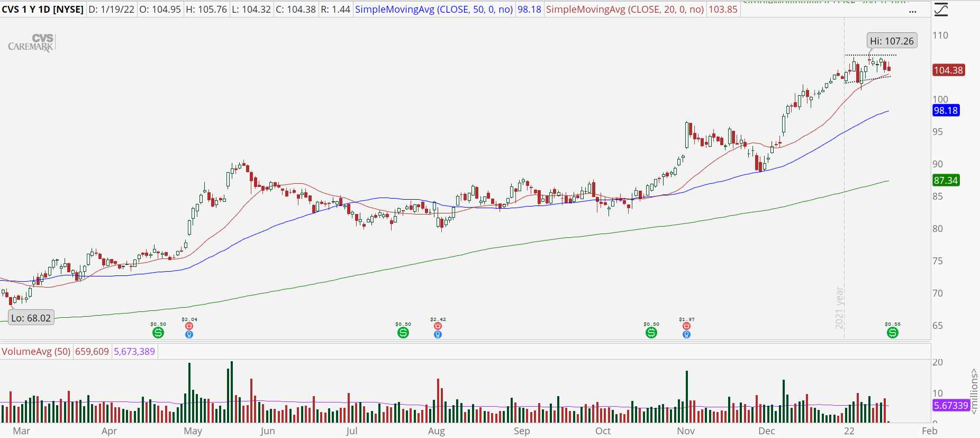This screenshot has height=438, width=980.
Task: Click the 95 price axis label
Action: [938, 131]
